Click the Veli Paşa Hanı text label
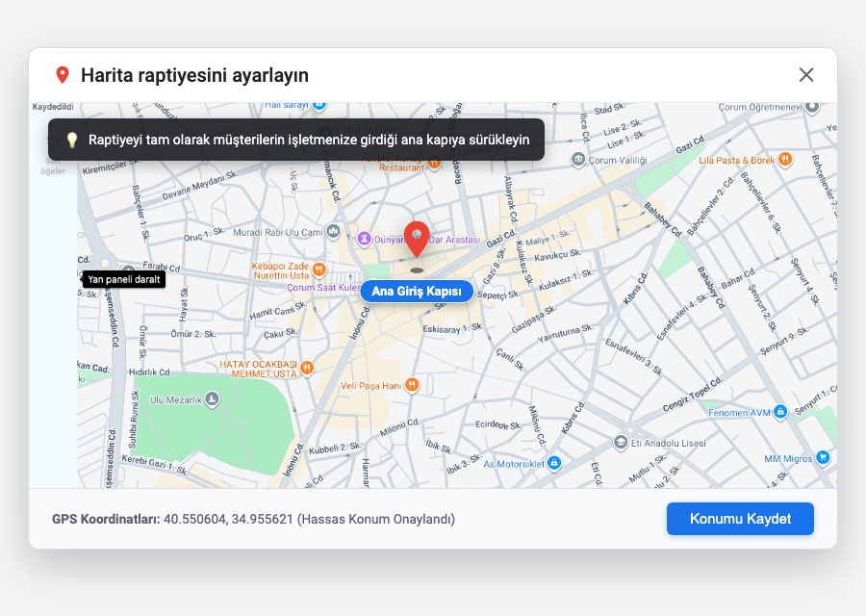The height and width of the screenshot is (616, 866). (370, 386)
